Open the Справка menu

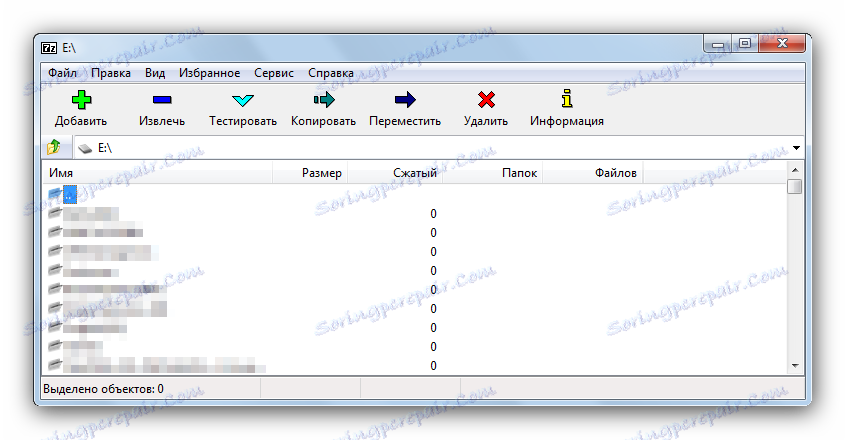331,73
